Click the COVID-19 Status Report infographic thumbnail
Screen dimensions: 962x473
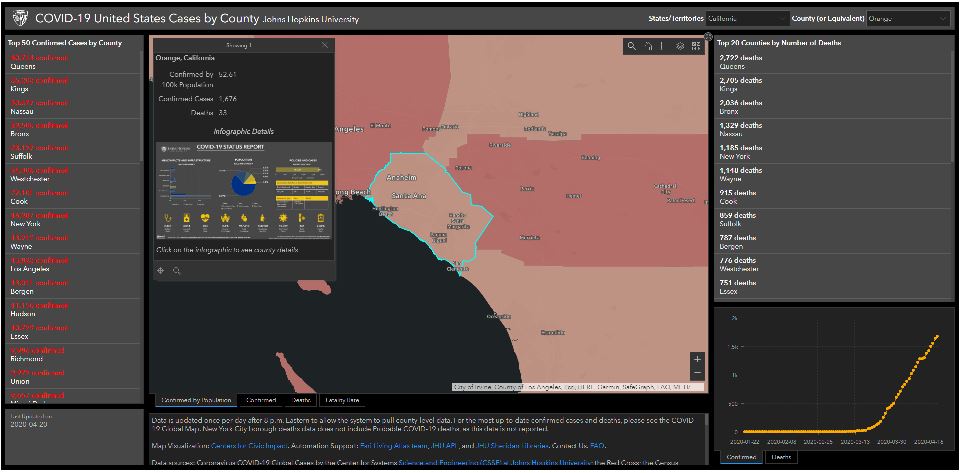pyautogui.click(x=244, y=193)
